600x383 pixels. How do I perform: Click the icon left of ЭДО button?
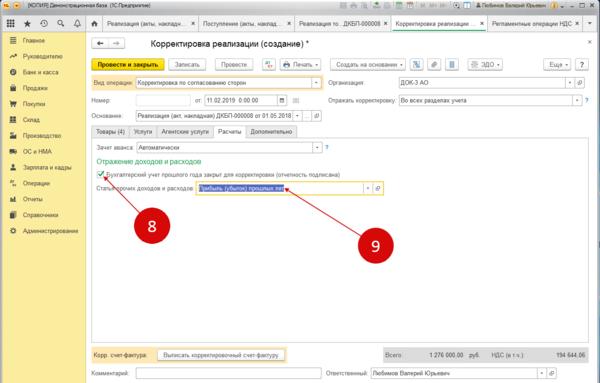452,65
